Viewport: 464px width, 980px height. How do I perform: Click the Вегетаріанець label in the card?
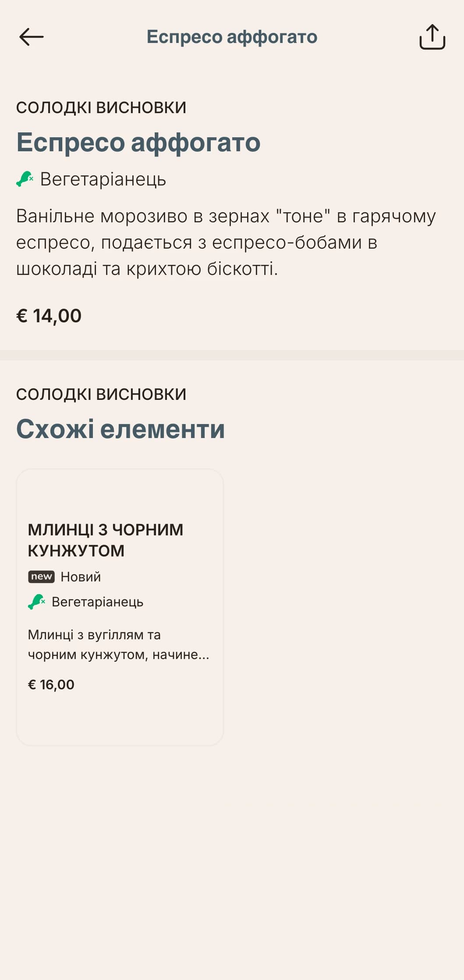(x=97, y=602)
